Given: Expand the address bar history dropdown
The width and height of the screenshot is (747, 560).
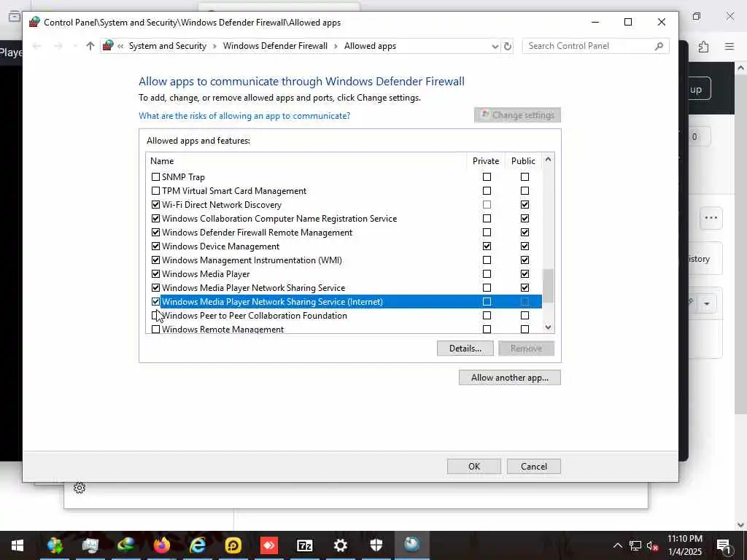Looking at the screenshot, I should click(495, 46).
